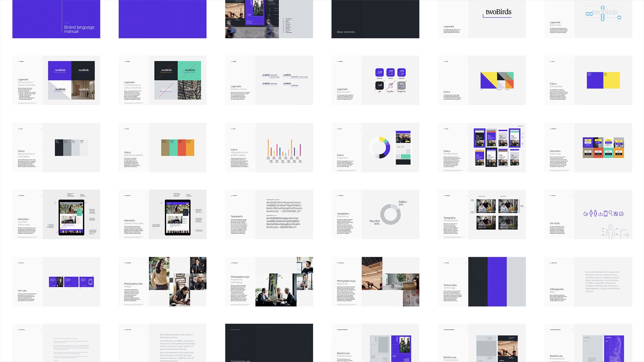Click the purple twB ACR app icon
Viewport: 644px width, 362px height.
click(401, 72)
